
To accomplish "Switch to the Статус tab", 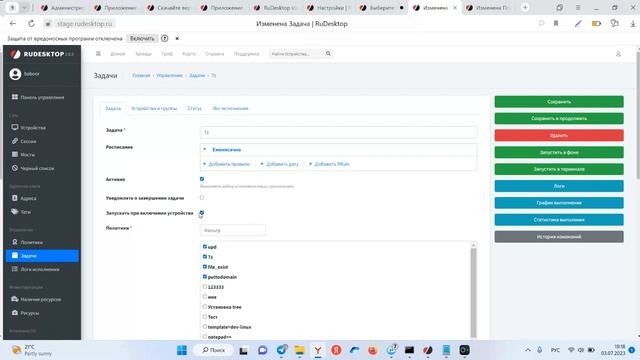I will coord(195,108).
